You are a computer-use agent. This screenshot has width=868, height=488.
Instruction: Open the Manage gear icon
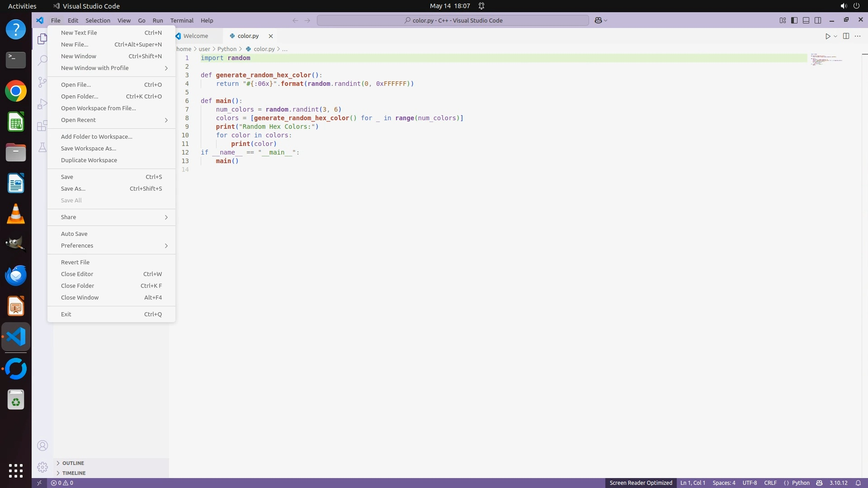[x=42, y=467]
